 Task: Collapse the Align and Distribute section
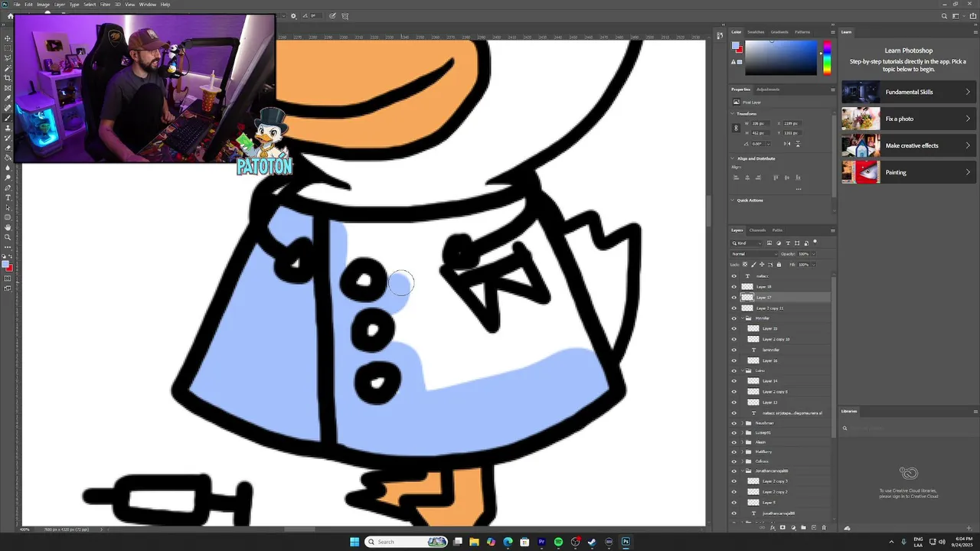(x=732, y=158)
